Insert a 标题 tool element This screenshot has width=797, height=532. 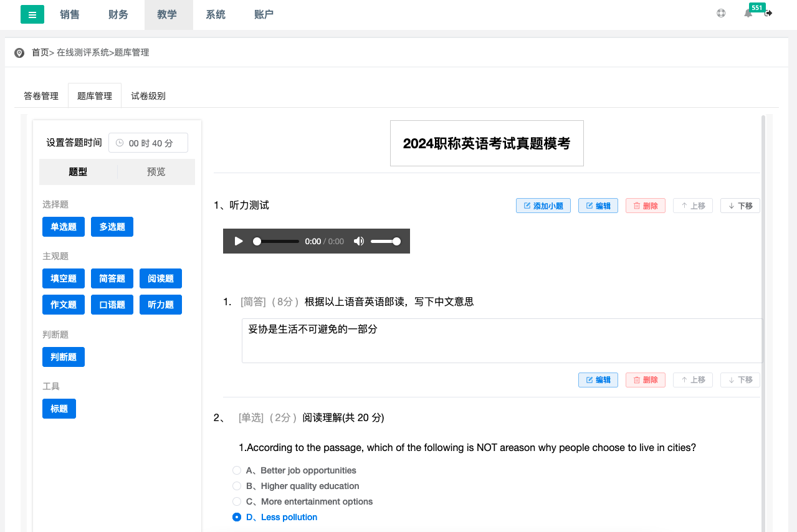59,409
